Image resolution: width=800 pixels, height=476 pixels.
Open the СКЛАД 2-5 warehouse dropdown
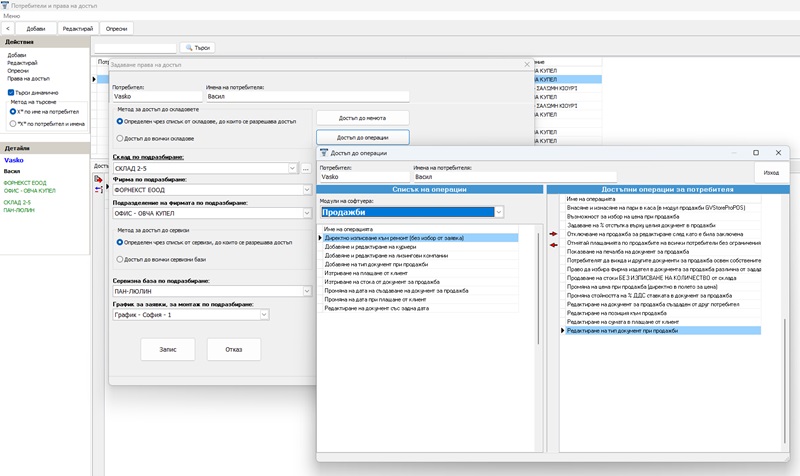point(292,168)
